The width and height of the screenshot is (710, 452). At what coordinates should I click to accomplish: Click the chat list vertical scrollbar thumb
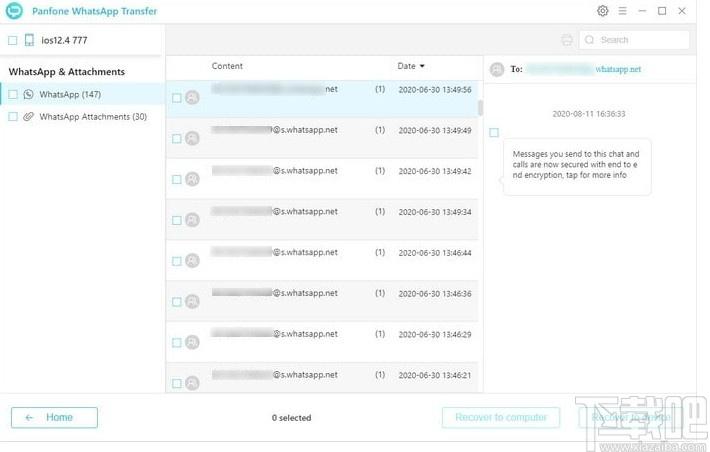click(480, 108)
